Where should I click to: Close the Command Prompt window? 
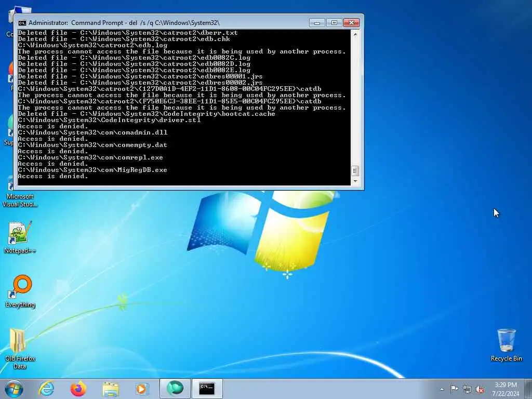352,23
